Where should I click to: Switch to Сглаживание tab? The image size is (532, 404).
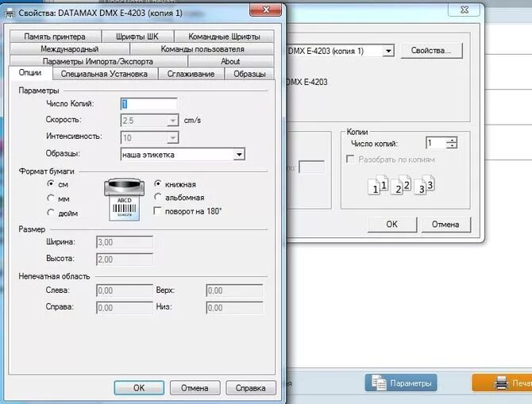(x=191, y=74)
